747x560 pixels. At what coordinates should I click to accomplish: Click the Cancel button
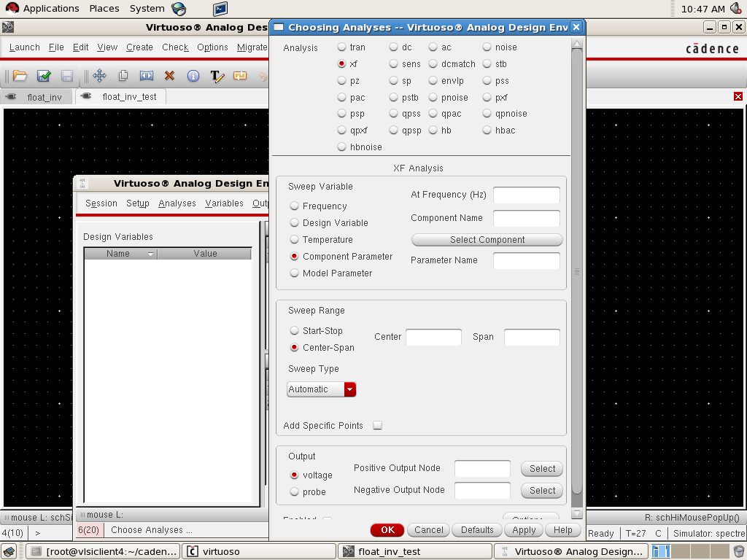tap(429, 530)
